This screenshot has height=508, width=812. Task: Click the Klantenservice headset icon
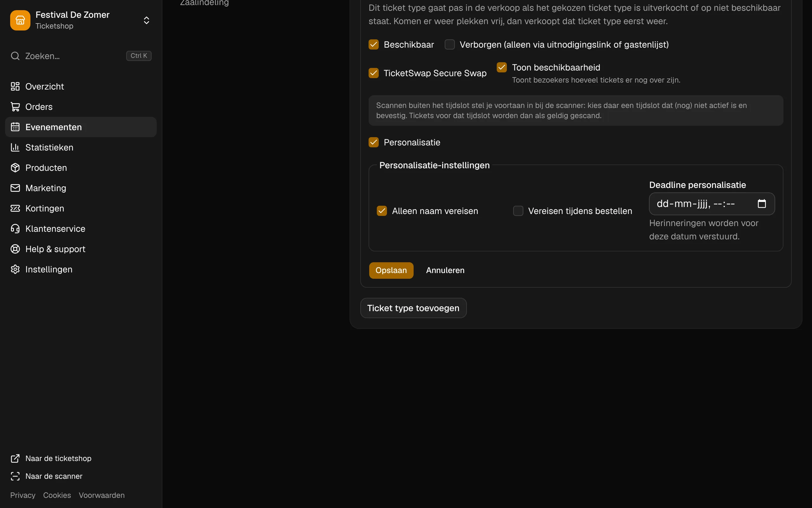(x=15, y=229)
